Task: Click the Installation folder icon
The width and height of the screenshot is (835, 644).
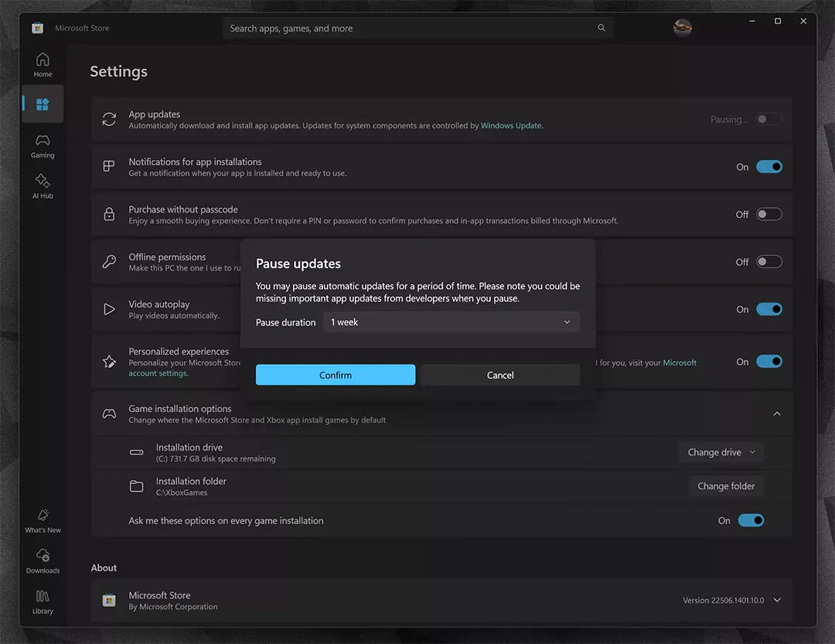Action: (x=137, y=486)
